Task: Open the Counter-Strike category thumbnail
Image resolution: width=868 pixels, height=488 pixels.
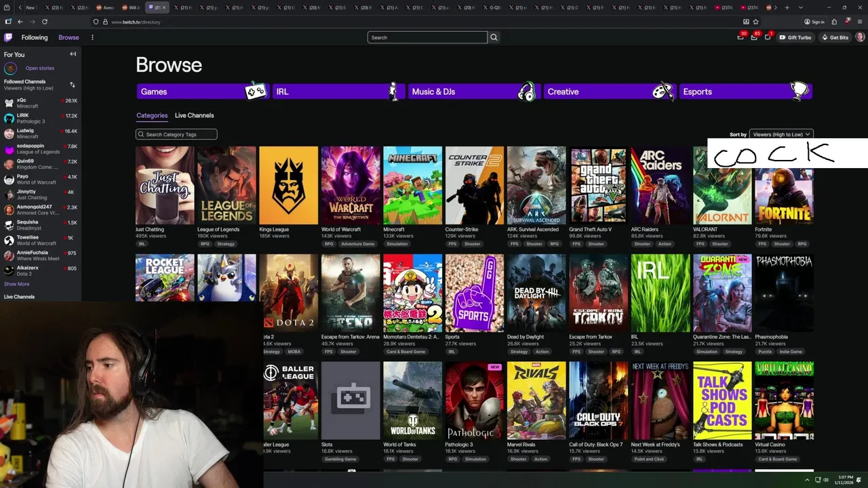Action: [x=475, y=185]
